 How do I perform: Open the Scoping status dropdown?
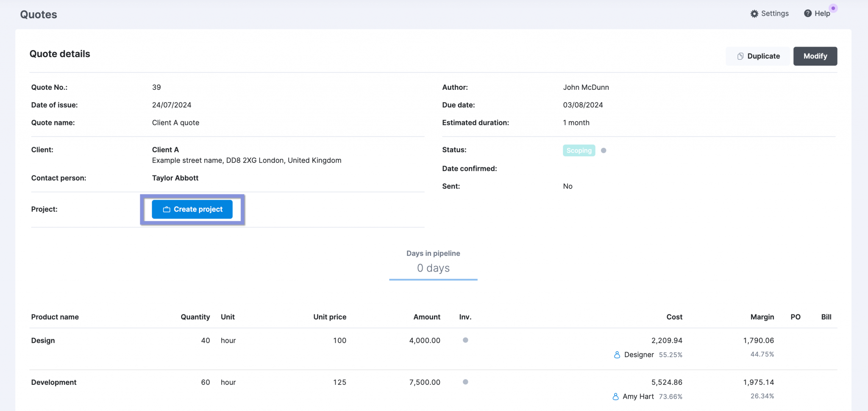pyautogui.click(x=579, y=150)
